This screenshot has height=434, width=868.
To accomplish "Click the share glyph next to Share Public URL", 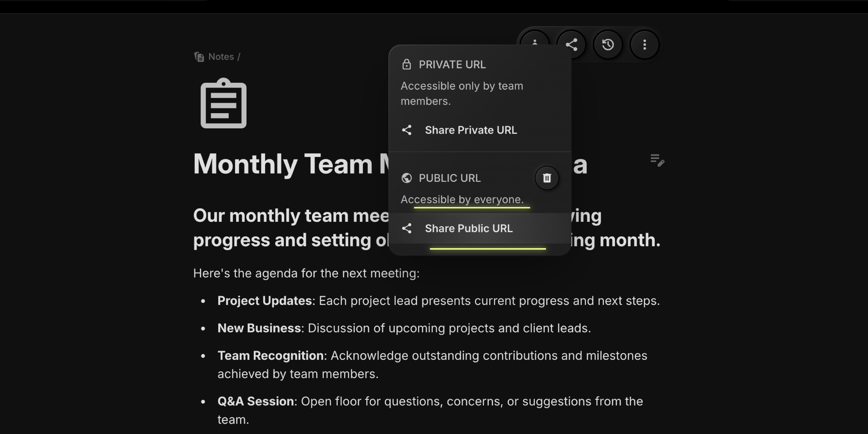I will (x=407, y=228).
